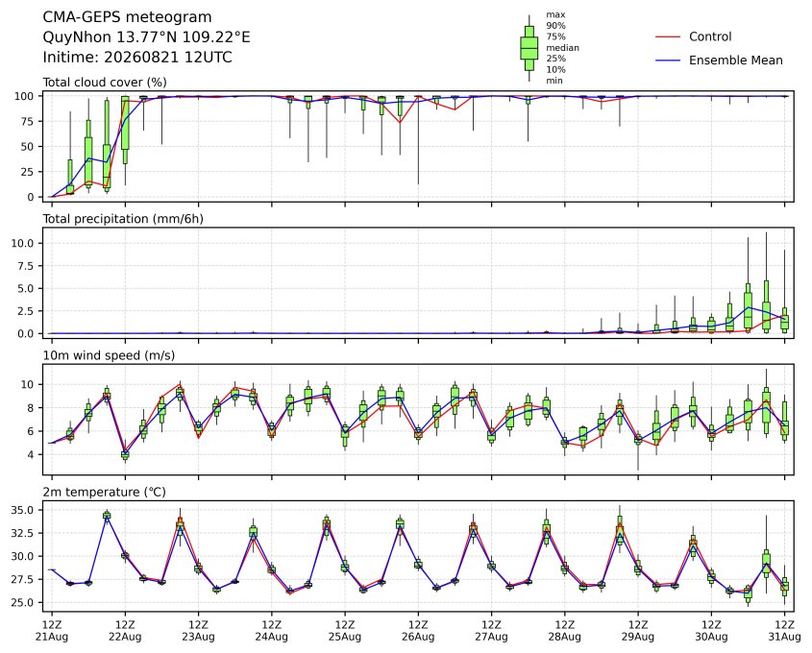Click the blue Ensemble Mean legend line
Viewport: 812px width, 653px height.
(x=668, y=60)
